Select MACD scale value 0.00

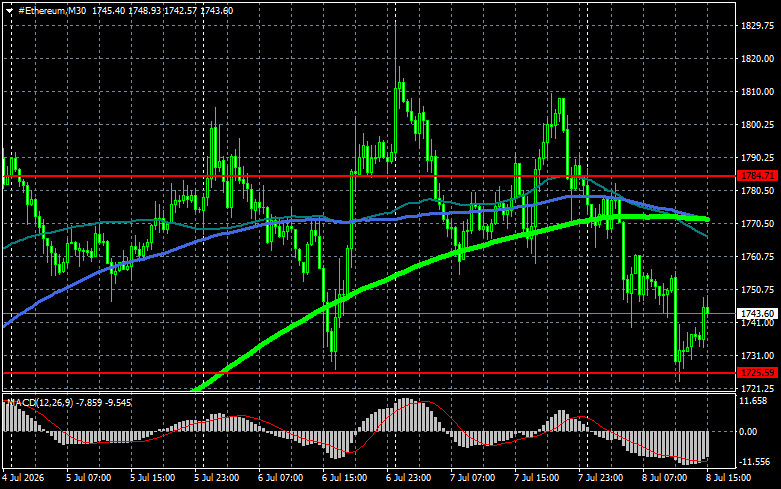pyautogui.click(x=748, y=432)
